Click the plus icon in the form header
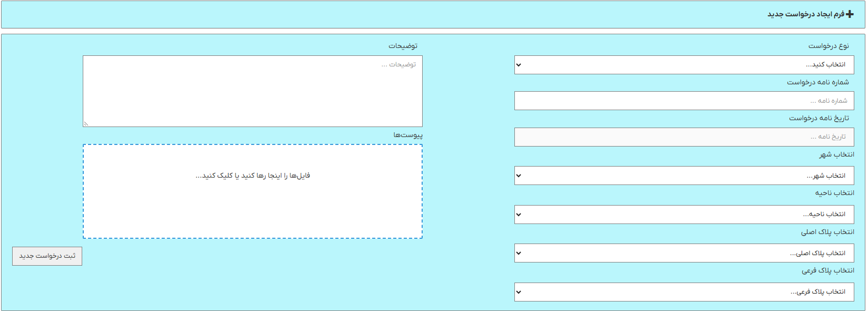 point(850,14)
